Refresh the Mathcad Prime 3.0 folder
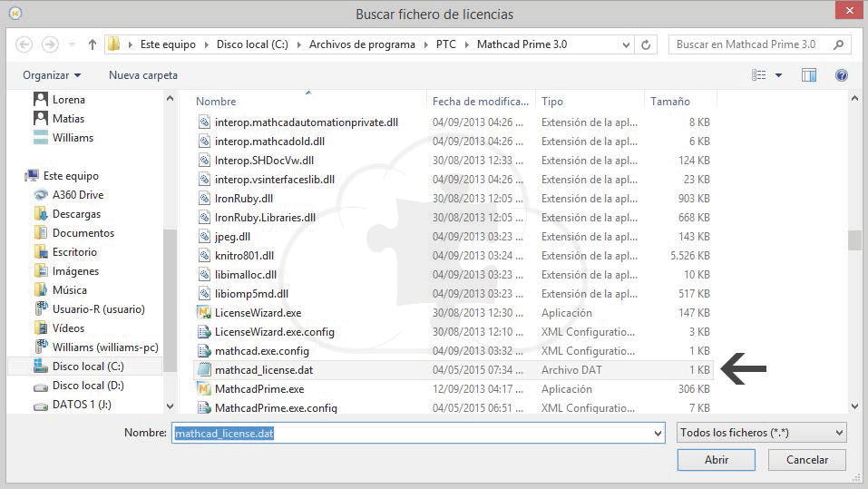This screenshot has height=489, width=868. click(646, 44)
